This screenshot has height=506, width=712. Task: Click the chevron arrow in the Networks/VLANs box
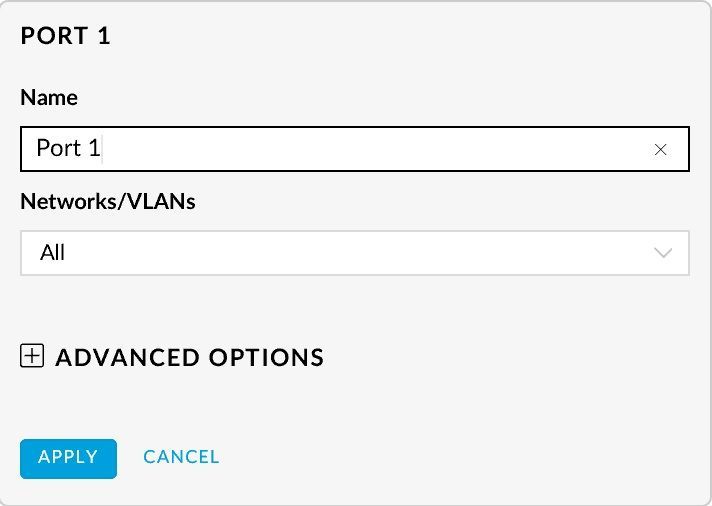663,253
